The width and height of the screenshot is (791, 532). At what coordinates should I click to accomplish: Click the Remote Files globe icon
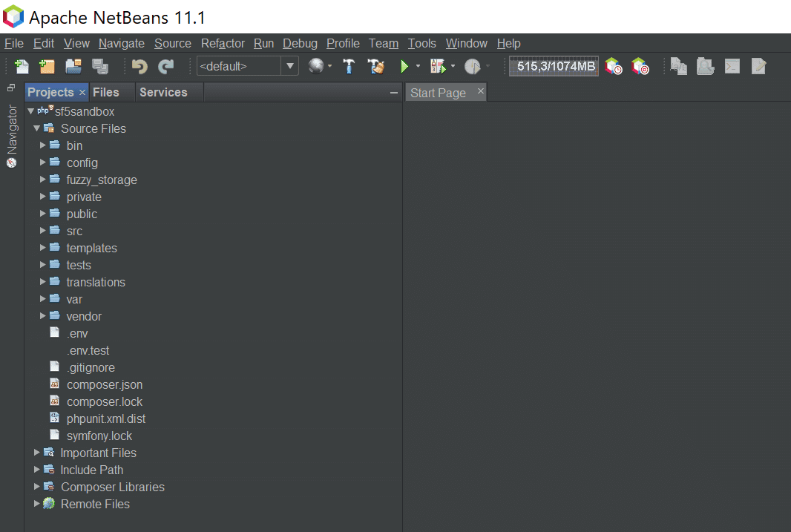(x=49, y=503)
